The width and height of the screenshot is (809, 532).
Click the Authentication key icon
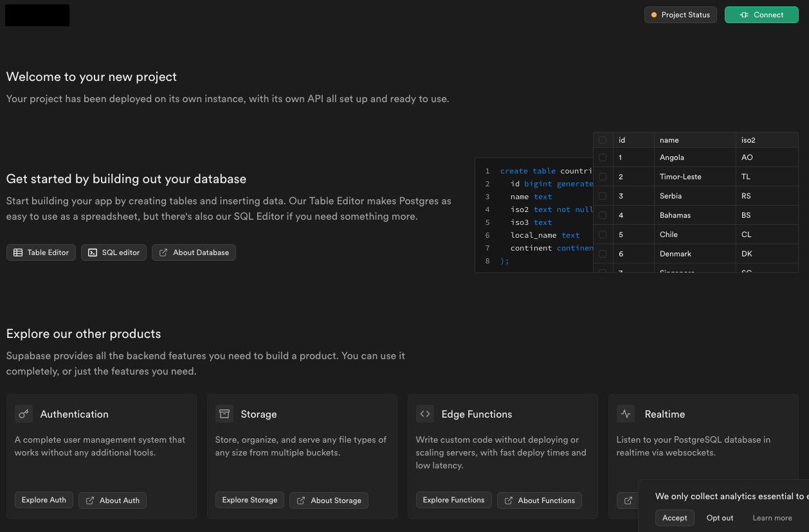tap(24, 414)
